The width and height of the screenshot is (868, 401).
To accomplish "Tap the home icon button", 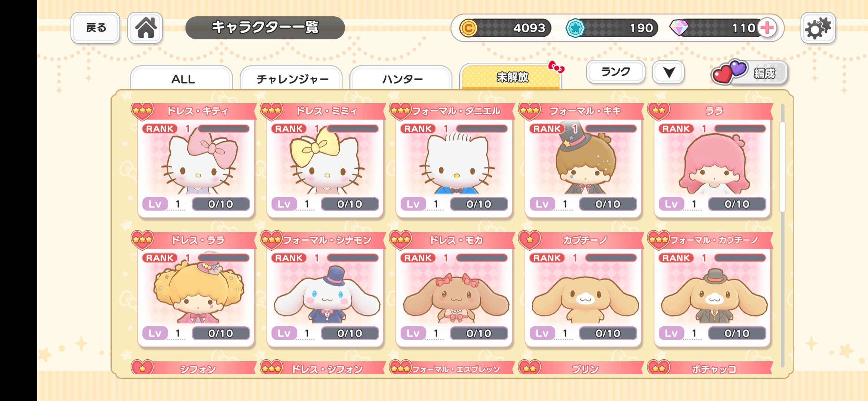I will pyautogui.click(x=145, y=28).
